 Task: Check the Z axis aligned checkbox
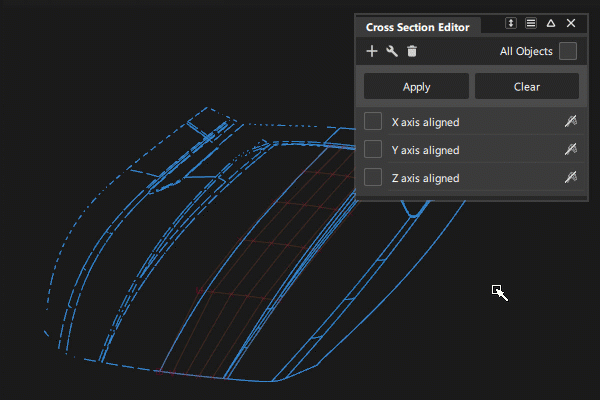point(373,177)
